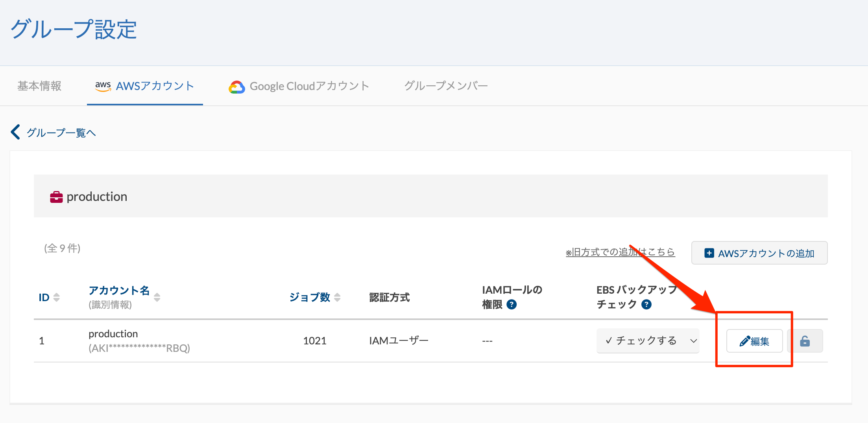
Task: Click the back chevron arrow icon
Action: point(15,132)
